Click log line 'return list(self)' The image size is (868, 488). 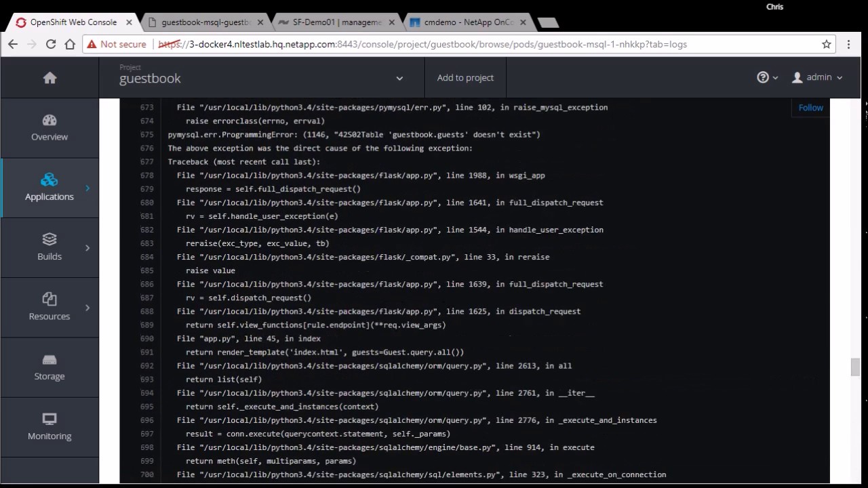tap(223, 380)
